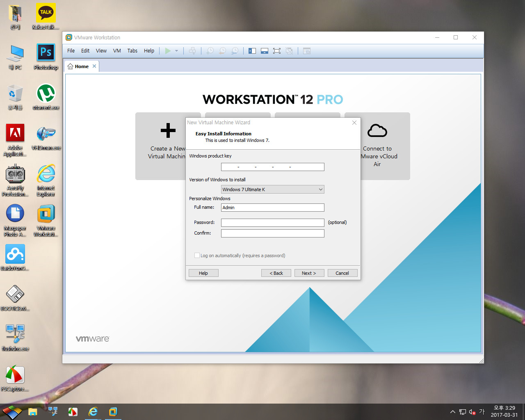Open Internet Explorer desktop icon

click(x=46, y=180)
